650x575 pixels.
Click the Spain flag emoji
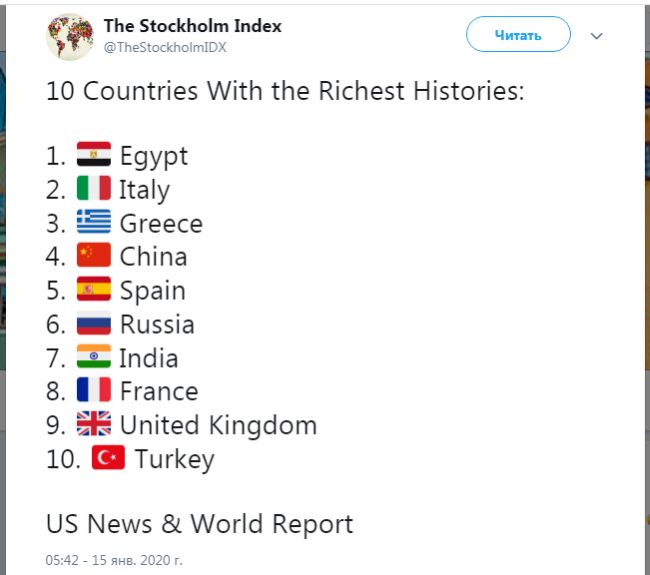point(94,290)
